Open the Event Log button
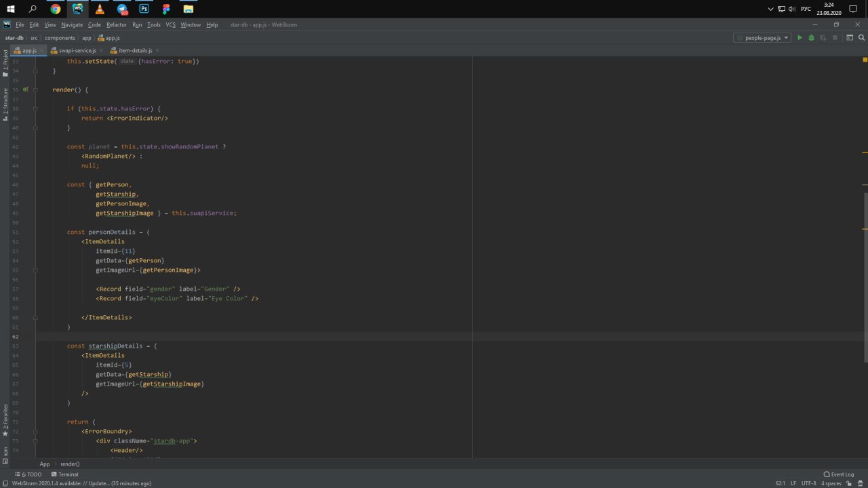This screenshot has width=868, height=488. point(839,474)
